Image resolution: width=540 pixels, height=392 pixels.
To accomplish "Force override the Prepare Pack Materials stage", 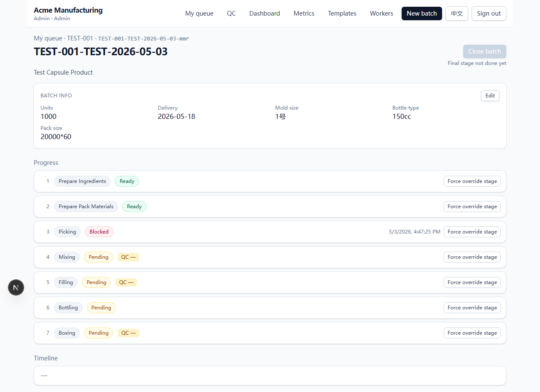I will pyautogui.click(x=472, y=207).
